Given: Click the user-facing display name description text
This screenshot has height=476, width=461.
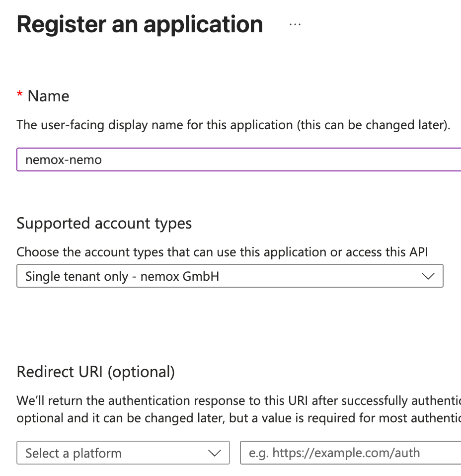Looking at the screenshot, I should pos(233,125).
